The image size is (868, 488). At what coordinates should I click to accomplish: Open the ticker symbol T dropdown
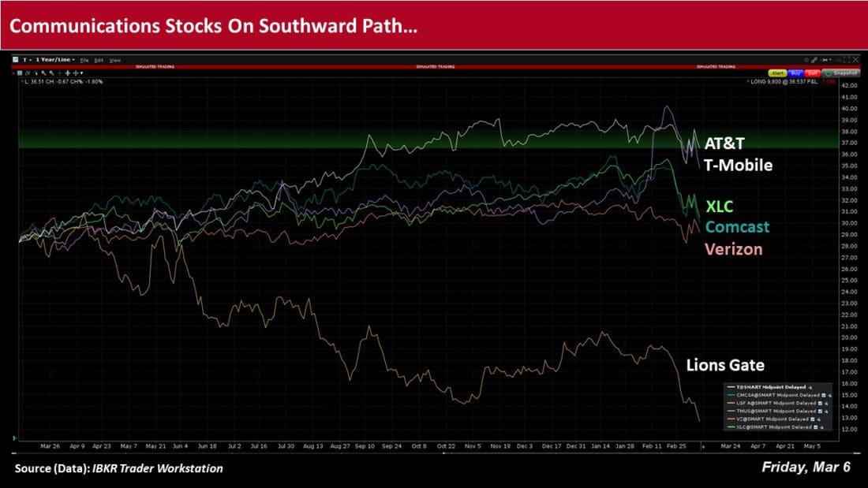tap(27, 60)
